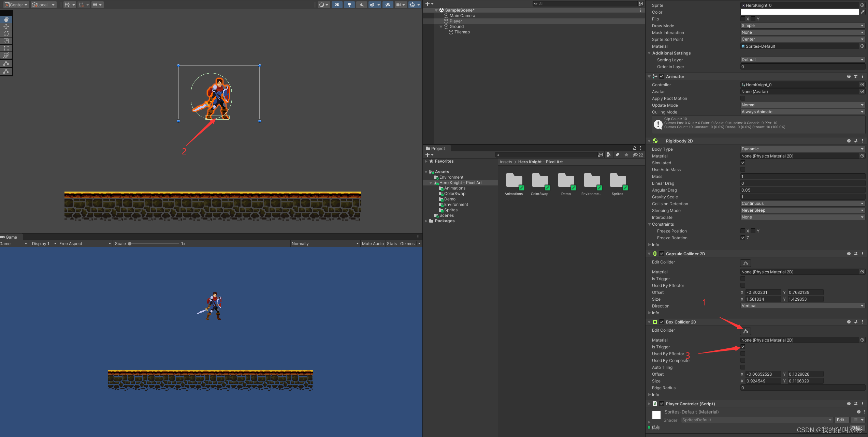This screenshot has width=868, height=437.
Task: Open Body Type Dynamic dropdown
Action: click(x=802, y=149)
